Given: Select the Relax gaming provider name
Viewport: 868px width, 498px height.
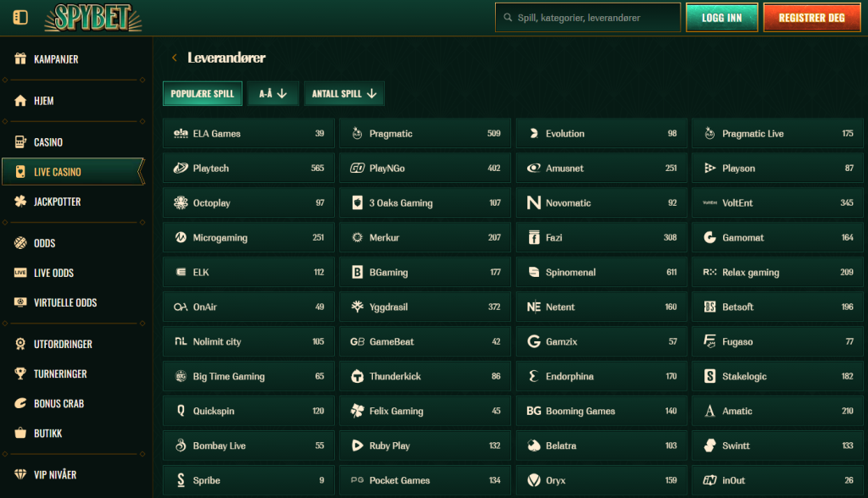Looking at the screenshot, I should pos(751,272).
